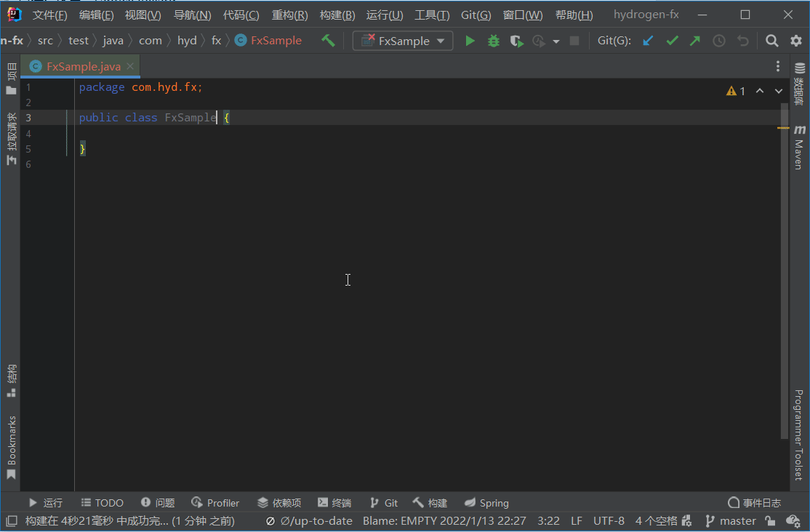Commit changes with green checkmark
The width and height of the screenshot is (810, 532).
(x=672, y=41)
